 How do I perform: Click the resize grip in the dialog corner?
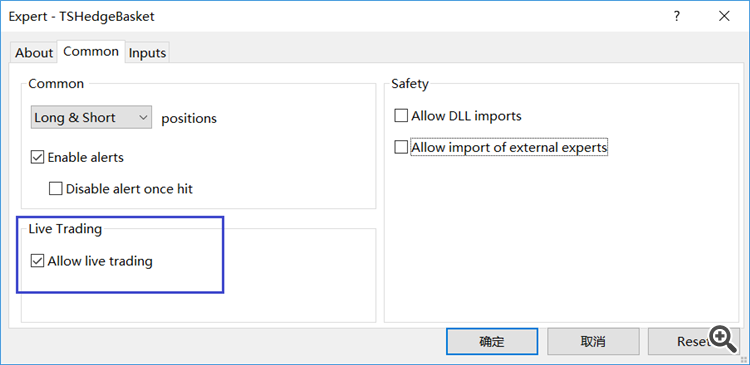coord(744,359)
